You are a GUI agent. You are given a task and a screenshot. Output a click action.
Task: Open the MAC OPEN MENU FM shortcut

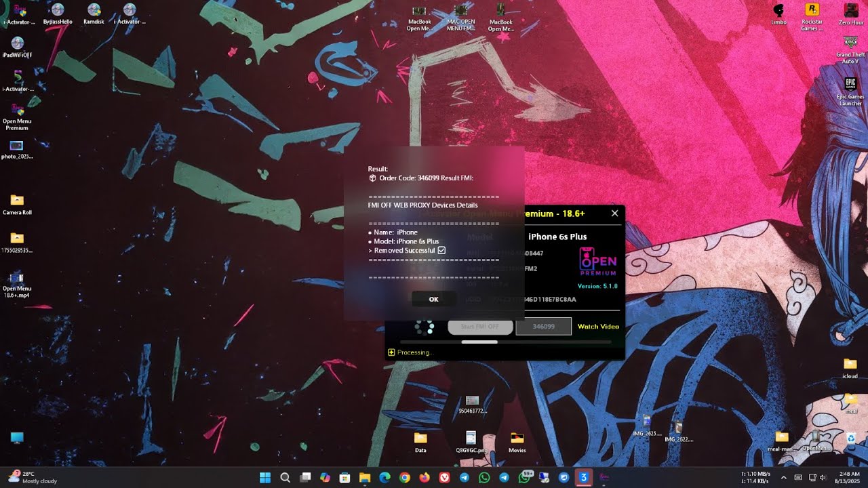pyautogui.click(x=460, y=17)
